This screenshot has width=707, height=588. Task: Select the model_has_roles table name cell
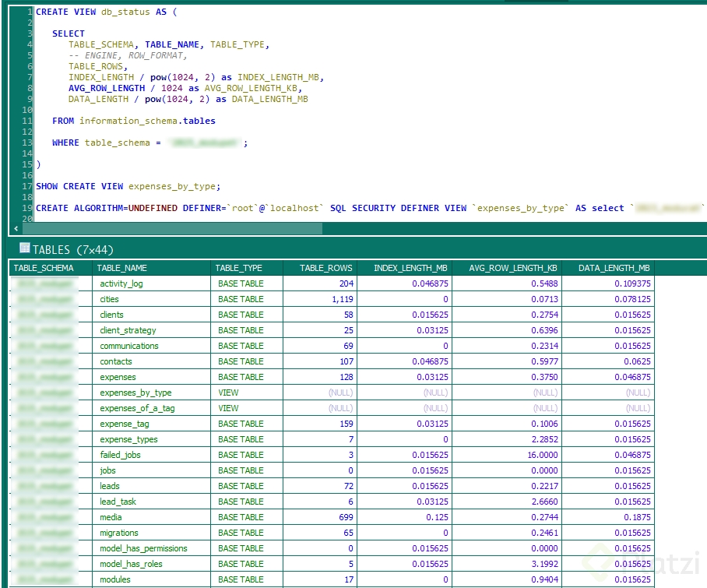click(151, 564)
